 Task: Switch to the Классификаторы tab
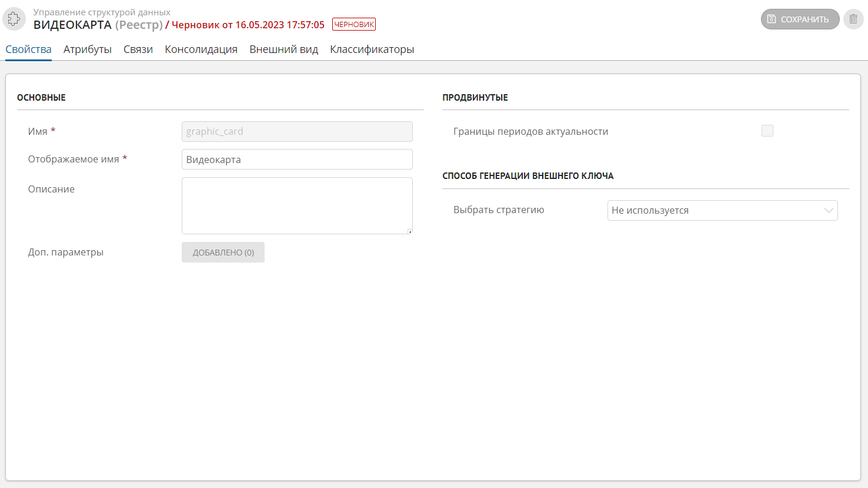tap(372, 49)
